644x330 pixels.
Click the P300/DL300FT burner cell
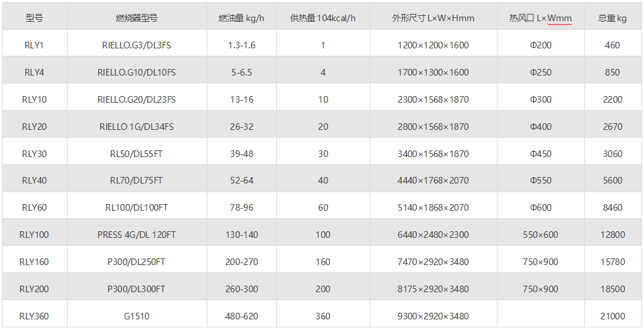pyautogui.click(x=136, y=290)
